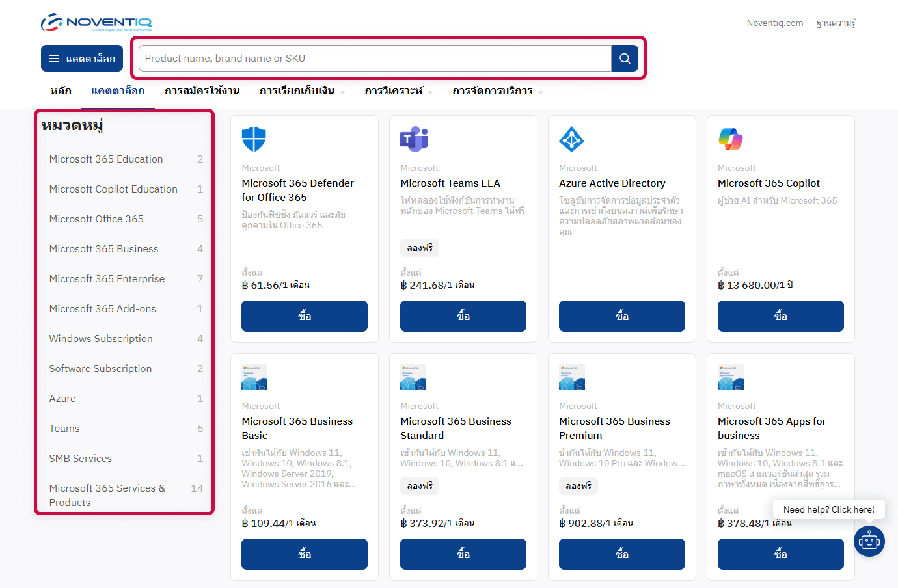Viewport: 898px width, 588px height.
Task: Click the hamburger menu beside แคตตาล็อก
Action: coord(54,58)
